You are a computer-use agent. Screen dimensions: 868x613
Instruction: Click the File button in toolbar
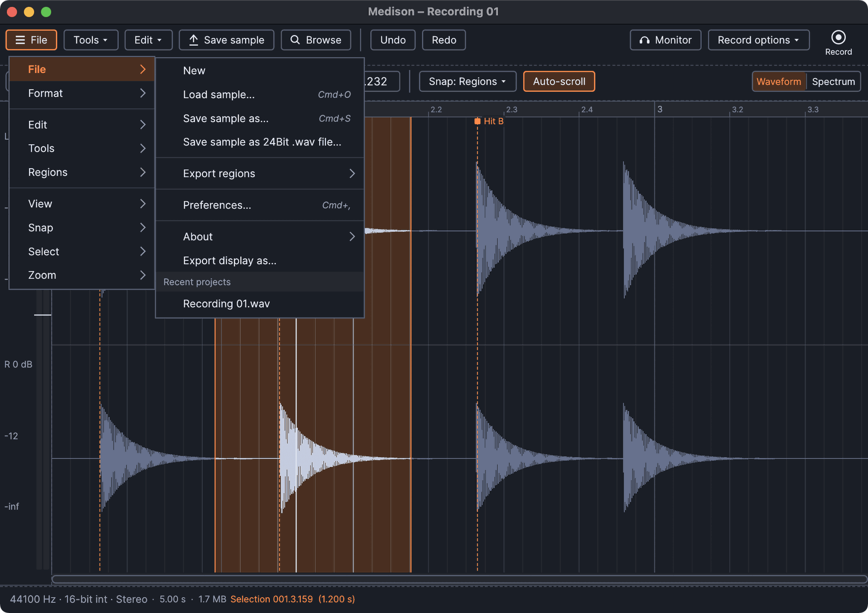click(32, 40)
